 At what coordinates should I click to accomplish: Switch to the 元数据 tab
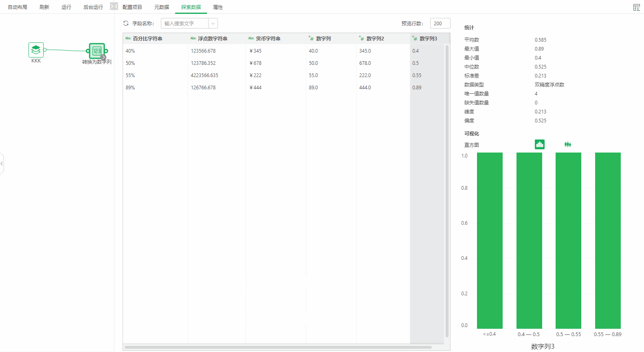[x=161, y=7]
